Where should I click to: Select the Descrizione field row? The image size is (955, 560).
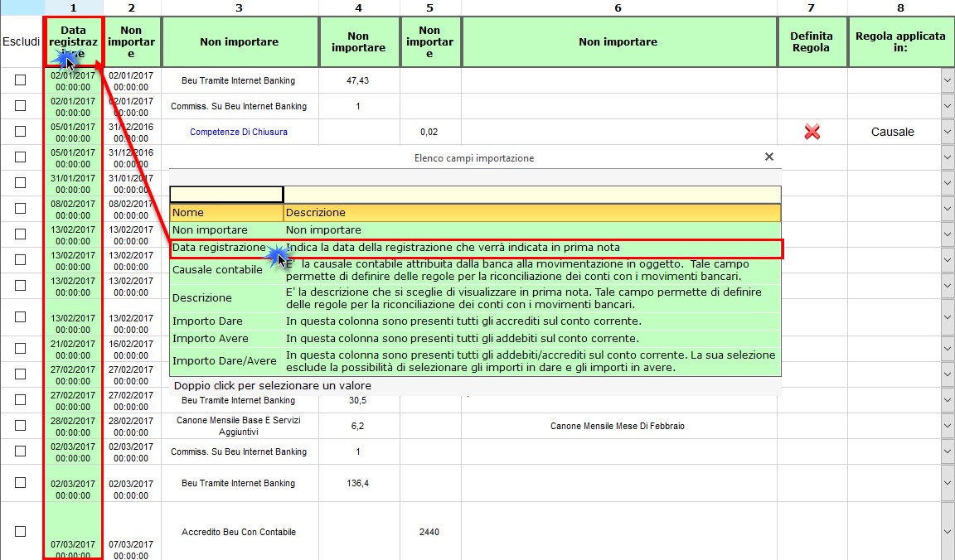(x=475, y=298)
